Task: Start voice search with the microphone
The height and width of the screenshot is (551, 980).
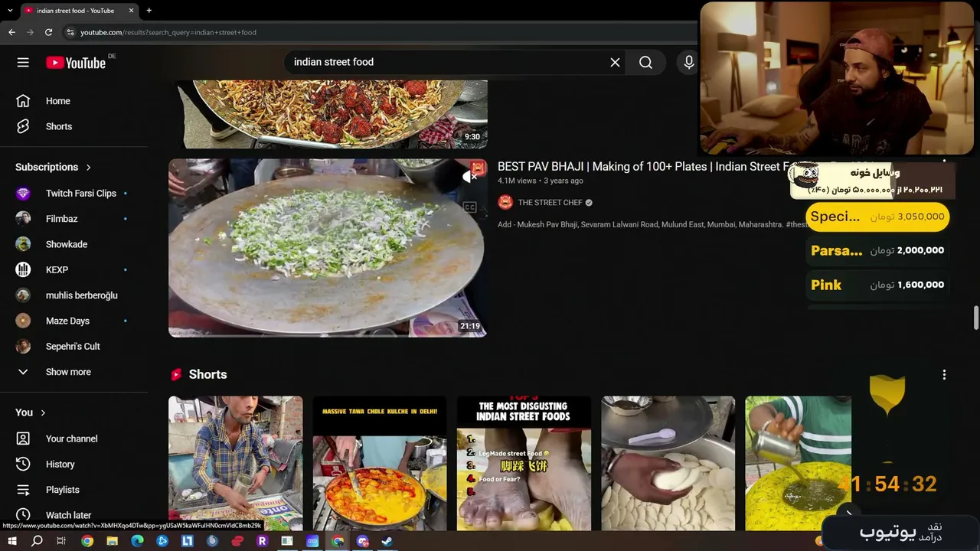Action: 688,63
